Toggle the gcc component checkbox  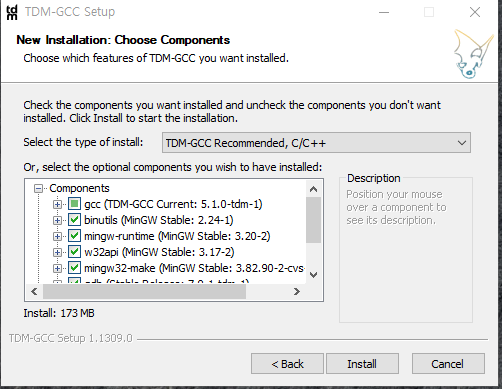point(74,204)
